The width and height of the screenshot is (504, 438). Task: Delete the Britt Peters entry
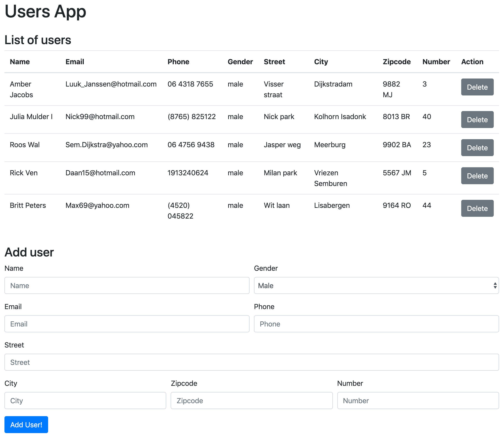click(477, 208)
